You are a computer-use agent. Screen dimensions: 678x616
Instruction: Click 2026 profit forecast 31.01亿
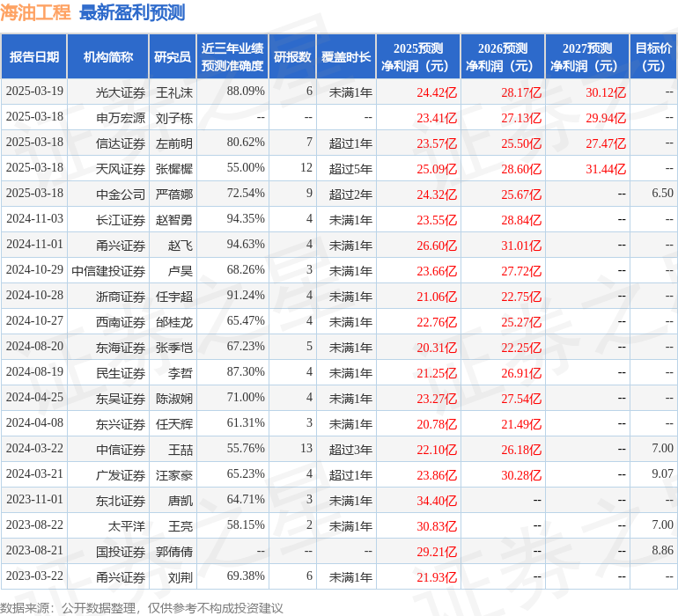(x=521, y=246)
